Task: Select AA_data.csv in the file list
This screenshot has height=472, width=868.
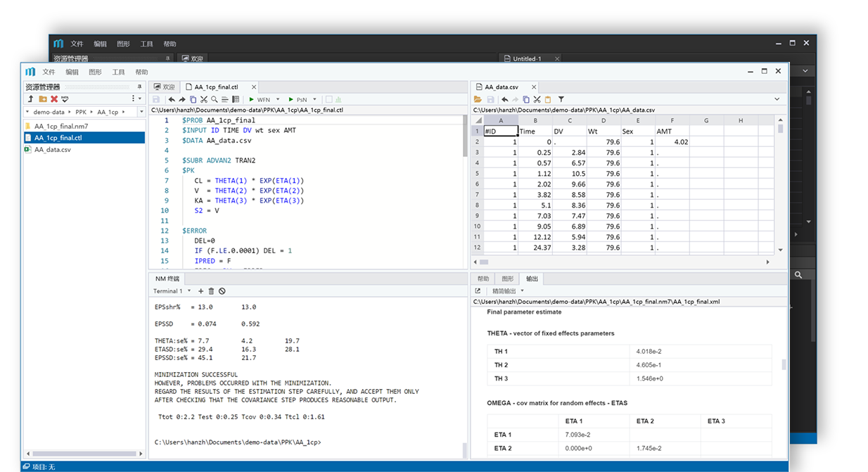Action: (83, 149)
